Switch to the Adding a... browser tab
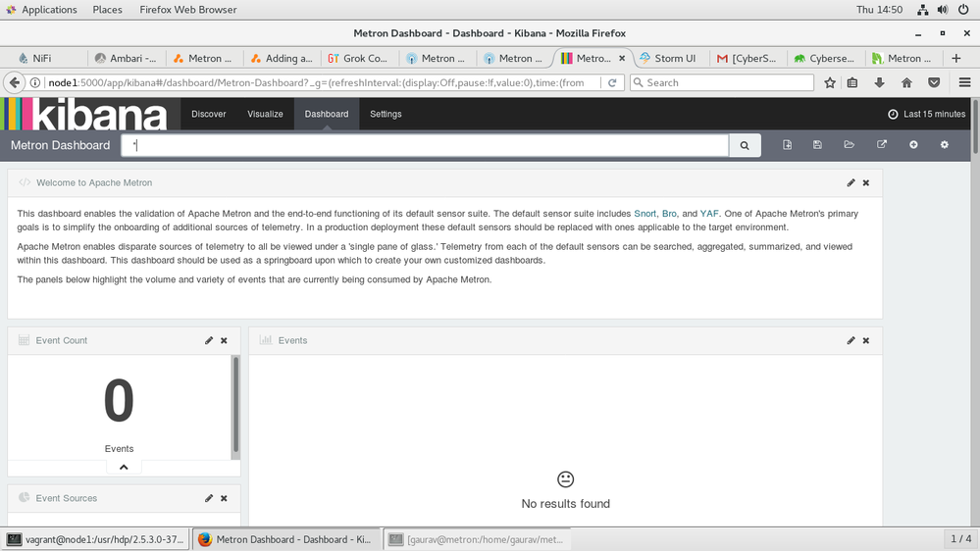Screen dimensions: 980x551 point(283,58)
